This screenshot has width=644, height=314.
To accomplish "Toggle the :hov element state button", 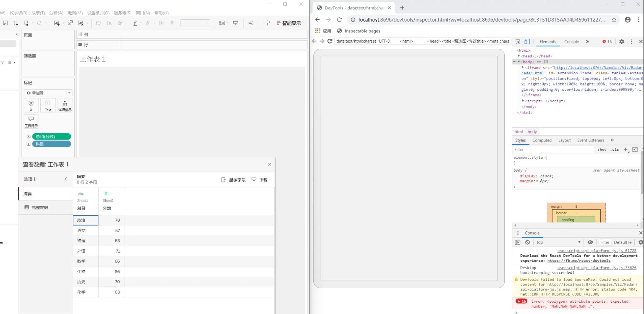I will point(602,150).
